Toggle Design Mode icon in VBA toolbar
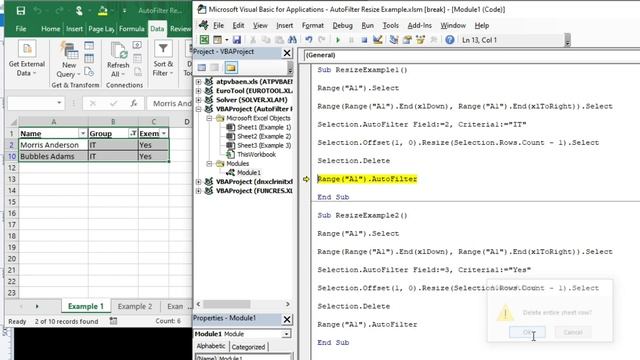The height and width of the screenshot is (360, 640). pos(378,40)
